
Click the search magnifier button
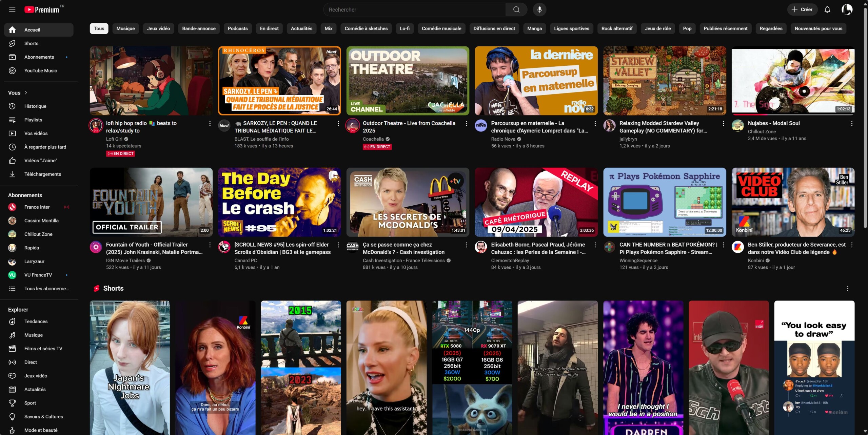click(516, 9)
